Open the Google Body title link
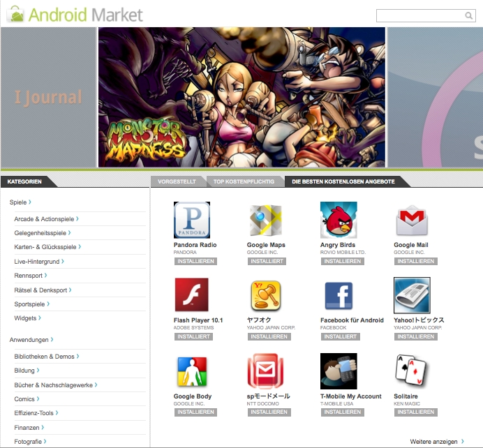The height and width of the screenshot is (448, 483). coord(193,396)
